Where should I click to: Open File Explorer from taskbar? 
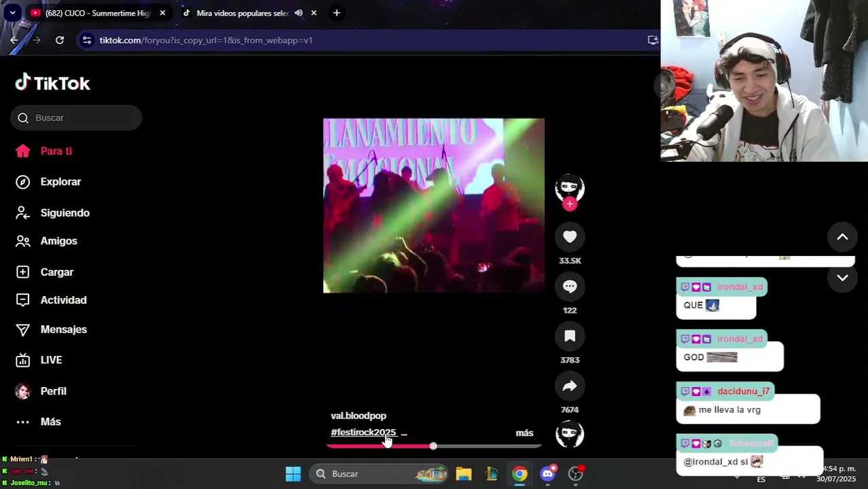[464, 474]
